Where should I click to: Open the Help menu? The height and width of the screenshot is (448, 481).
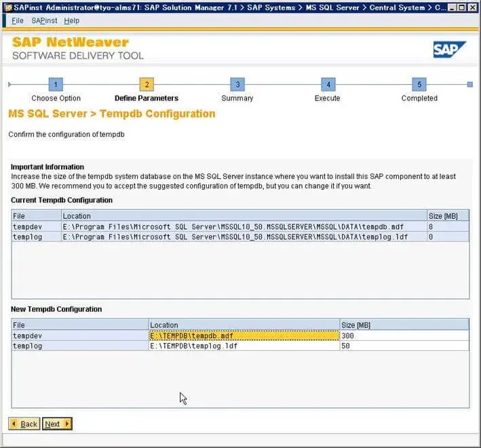pyautogui.click(x=71, y=20)
